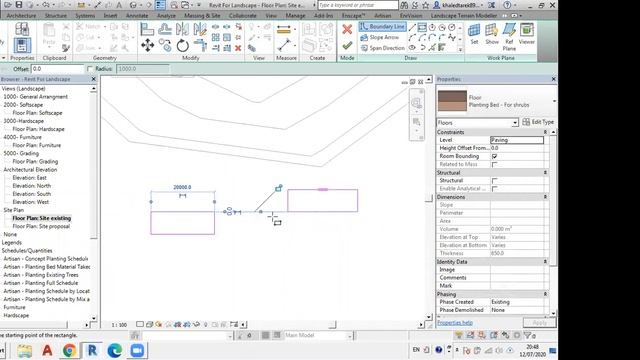Click the Save icon in quick access toolbar
640x360 pixels.
18,5
